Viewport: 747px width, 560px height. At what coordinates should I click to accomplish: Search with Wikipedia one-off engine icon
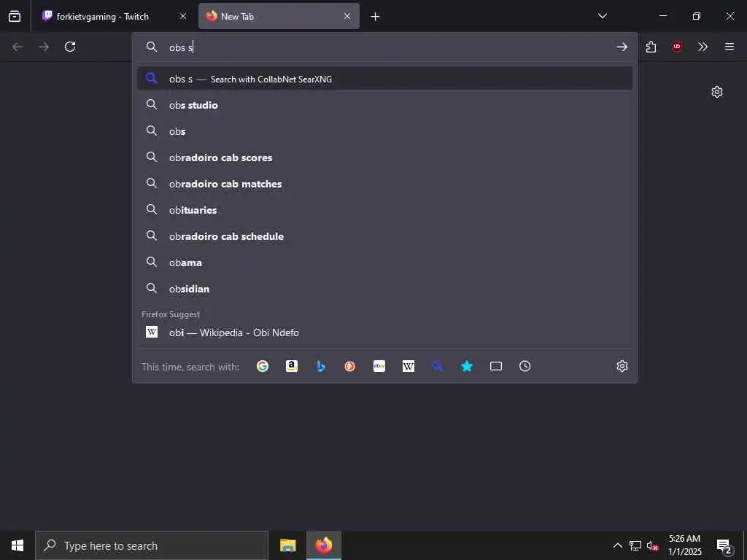pos(409,366)
